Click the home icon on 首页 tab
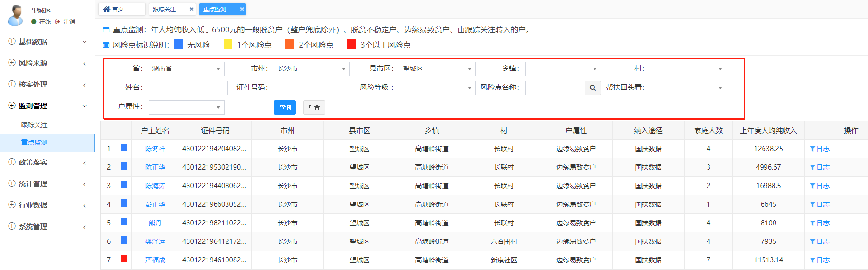The image size is (868, 270). pos(106,9)
